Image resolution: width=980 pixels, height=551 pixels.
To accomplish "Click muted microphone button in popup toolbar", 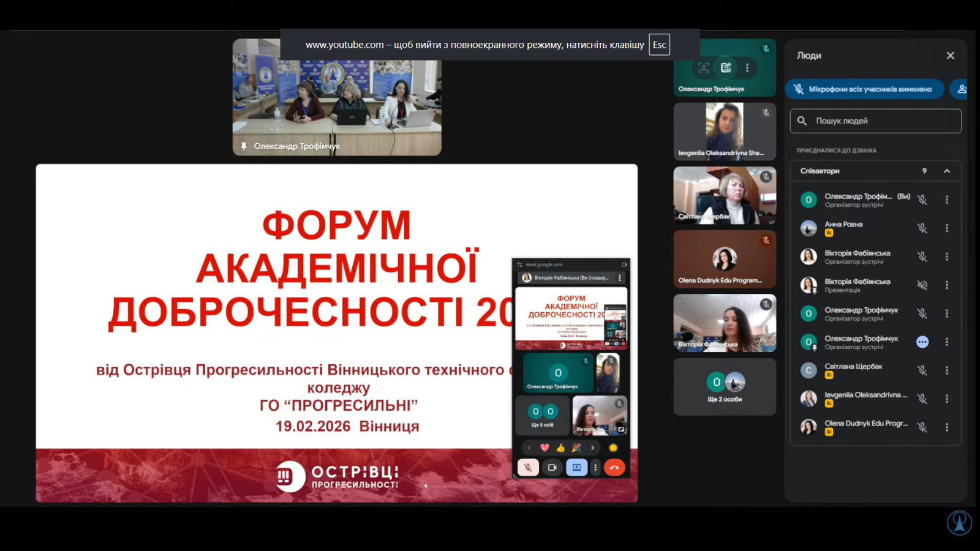I will click(x=528, y=468).
